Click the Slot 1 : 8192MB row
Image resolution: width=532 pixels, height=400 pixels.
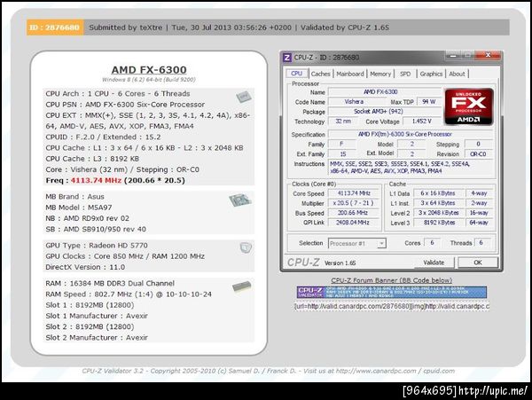pos(90,305)
